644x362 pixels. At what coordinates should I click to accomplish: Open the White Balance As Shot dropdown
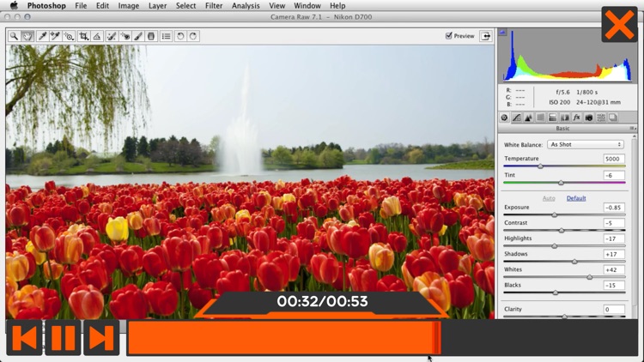pos(586,144)
